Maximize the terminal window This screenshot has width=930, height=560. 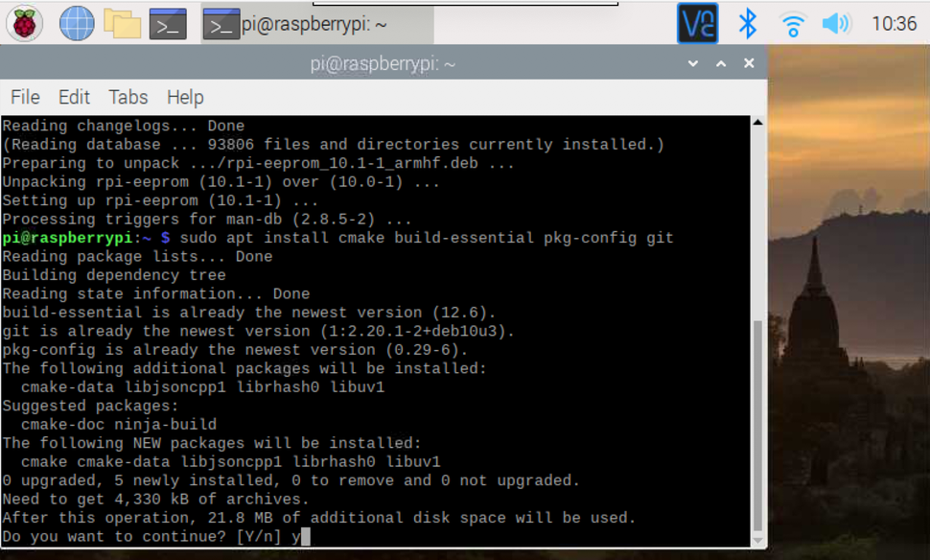[721, 63]
